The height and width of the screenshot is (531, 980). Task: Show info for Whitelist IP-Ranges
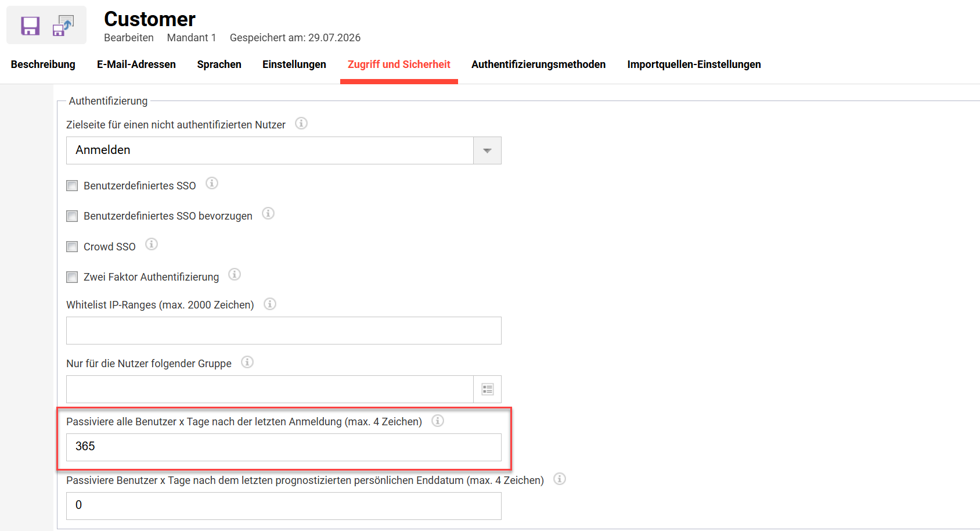click(x=270, y=304)
